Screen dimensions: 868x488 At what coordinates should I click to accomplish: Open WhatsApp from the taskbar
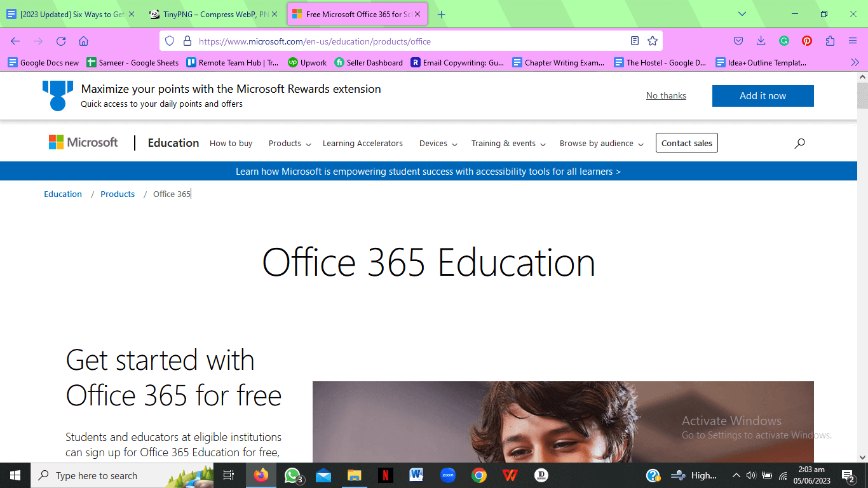[293, 475]
